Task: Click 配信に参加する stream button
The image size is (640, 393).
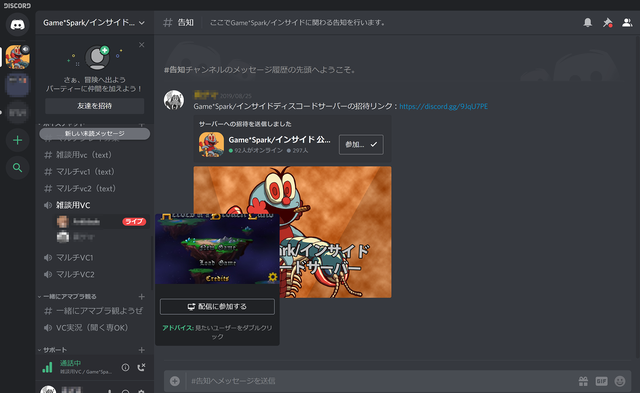Action: [217, 306]
